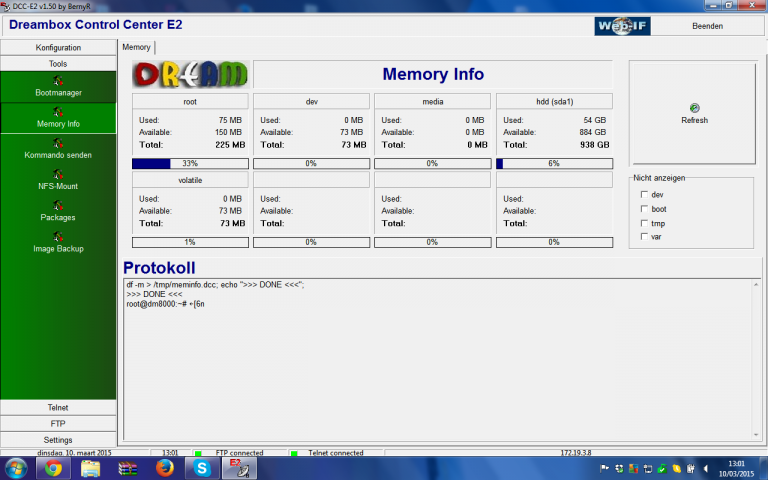Click the Refresh button icon

tap(694, 108)
